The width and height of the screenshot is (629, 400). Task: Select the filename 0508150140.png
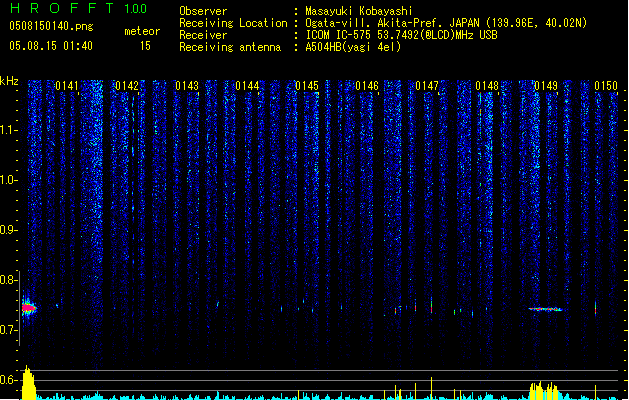(51, 26)
